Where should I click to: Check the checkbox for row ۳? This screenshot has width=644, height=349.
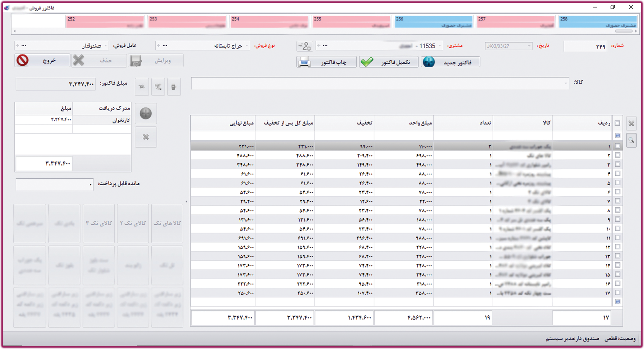618,164
